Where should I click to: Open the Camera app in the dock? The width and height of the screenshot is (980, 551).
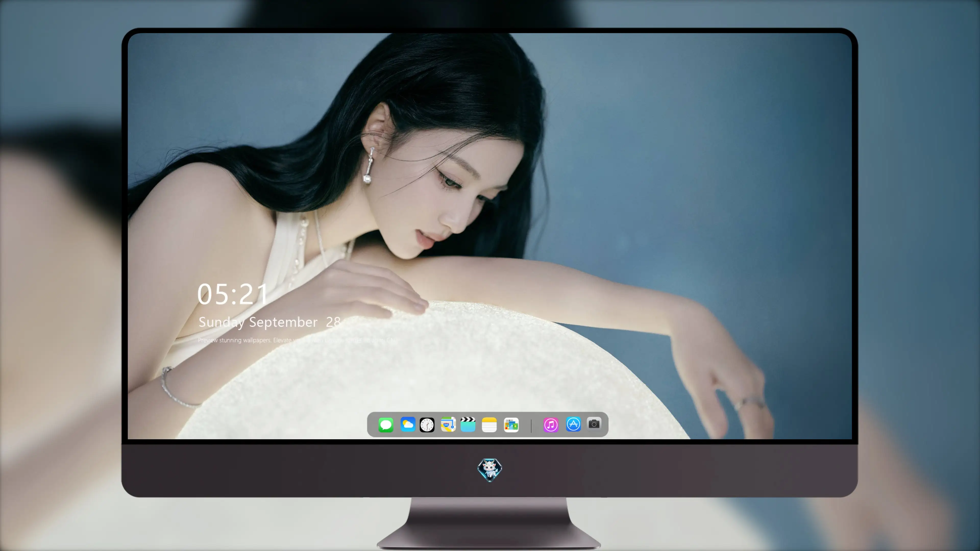[594, 424]
